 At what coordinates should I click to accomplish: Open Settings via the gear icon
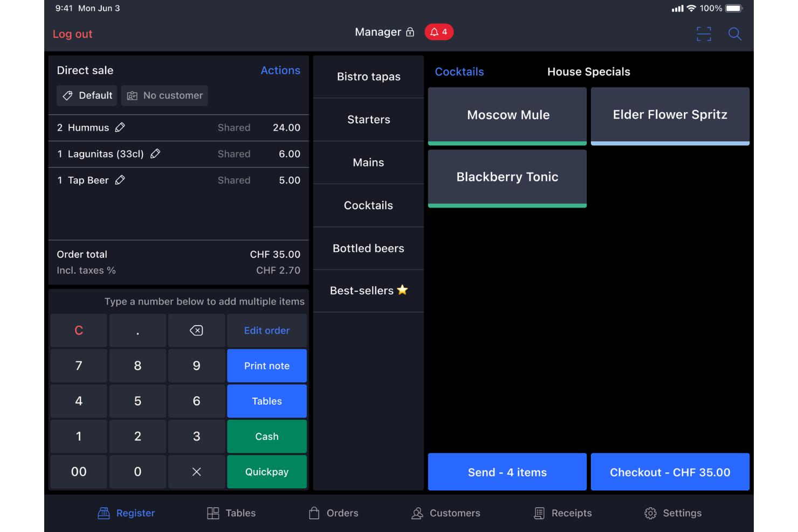[x=650, y=513]
